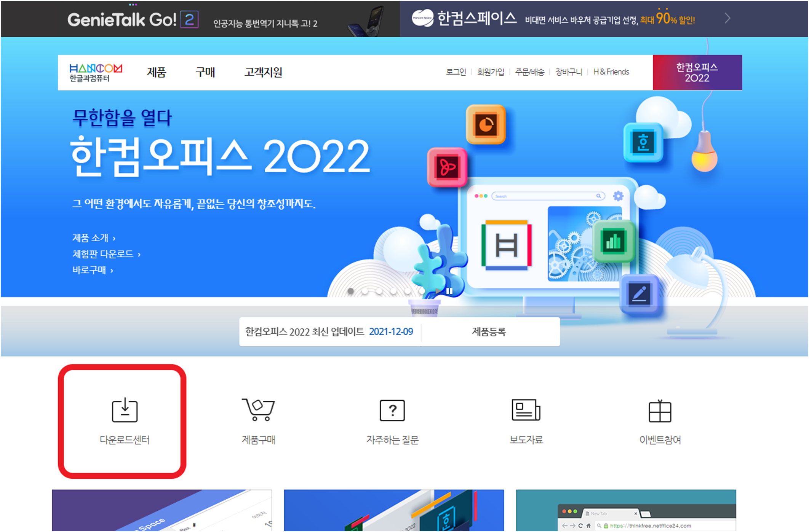The height and width of the screenshot is (532, 809).
Task: Advance the top ad banner with right chevron
Action: 727,18
